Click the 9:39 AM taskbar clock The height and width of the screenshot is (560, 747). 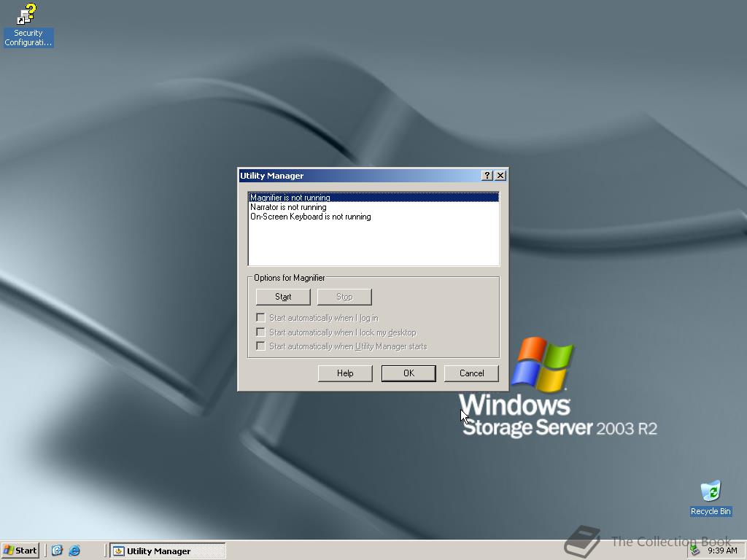tap(722, 551)
